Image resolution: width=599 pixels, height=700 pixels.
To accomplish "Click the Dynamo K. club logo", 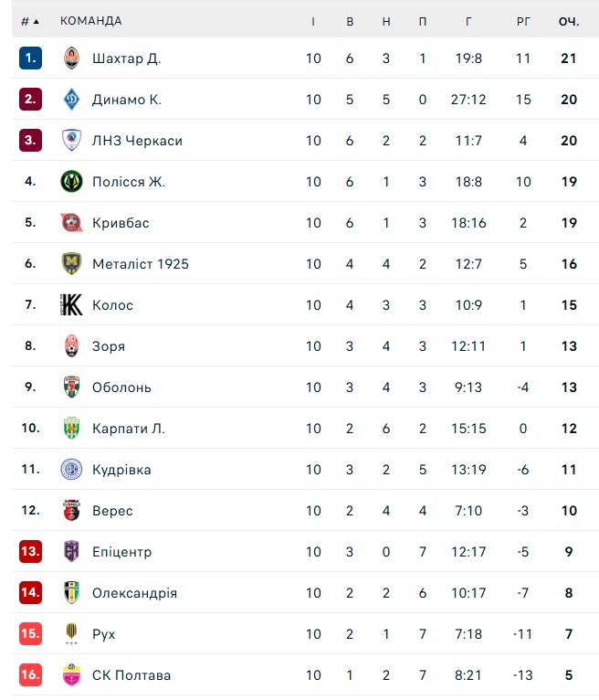I will point(71,100).
